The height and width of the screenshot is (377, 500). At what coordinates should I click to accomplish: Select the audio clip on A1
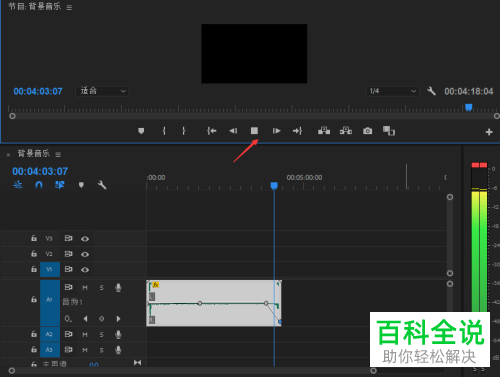214,303
